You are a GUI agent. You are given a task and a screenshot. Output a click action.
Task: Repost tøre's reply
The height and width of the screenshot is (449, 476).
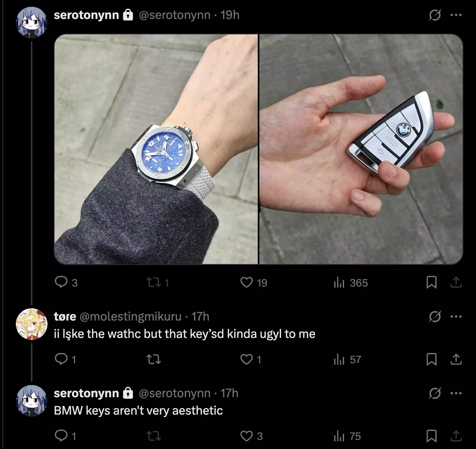pos(153,359)
